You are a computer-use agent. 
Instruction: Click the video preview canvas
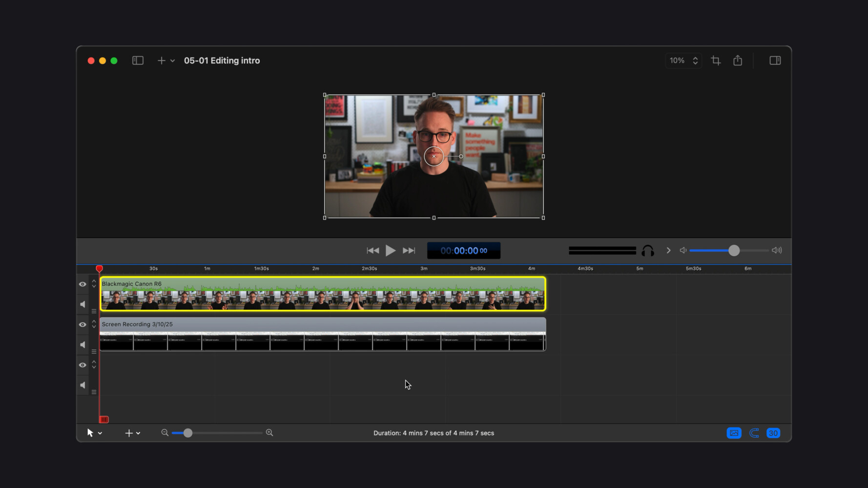(434, 156)
